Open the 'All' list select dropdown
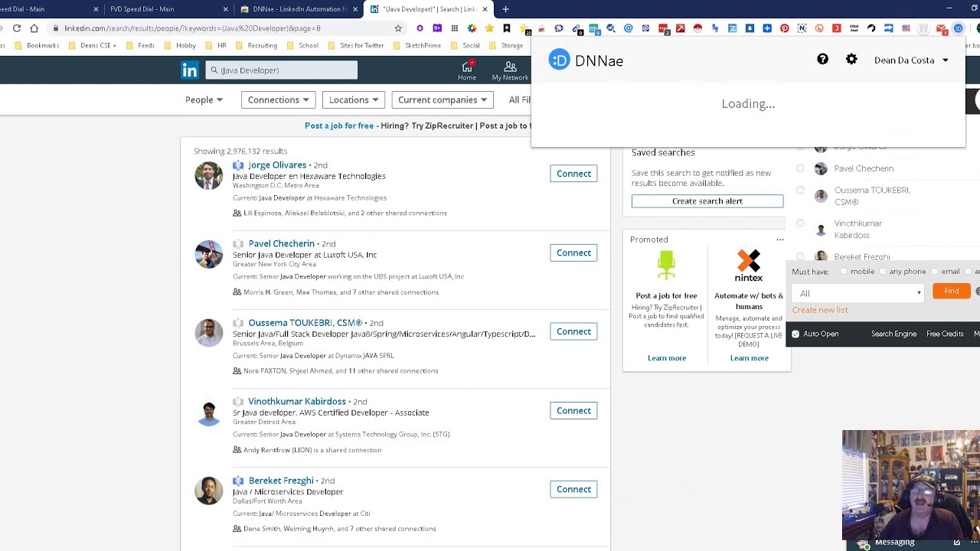The width and height of the screenshot is (980, 551). tap(859, 293)
